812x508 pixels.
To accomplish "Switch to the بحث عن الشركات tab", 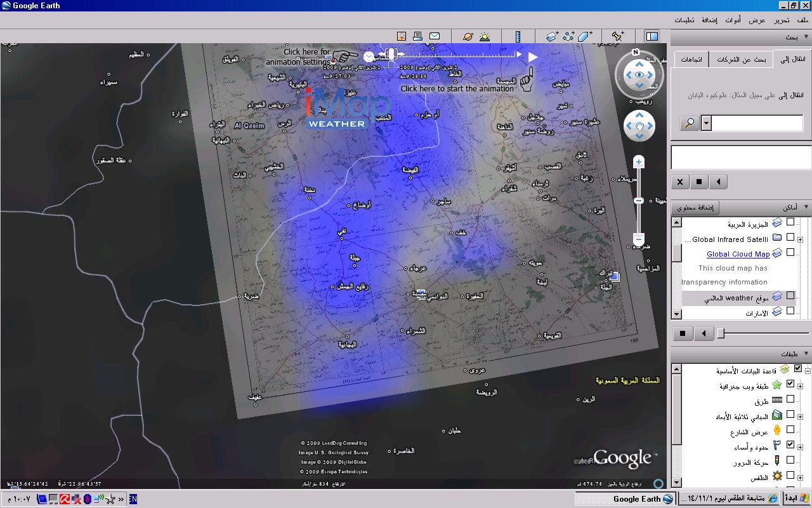I will (741, 60).
